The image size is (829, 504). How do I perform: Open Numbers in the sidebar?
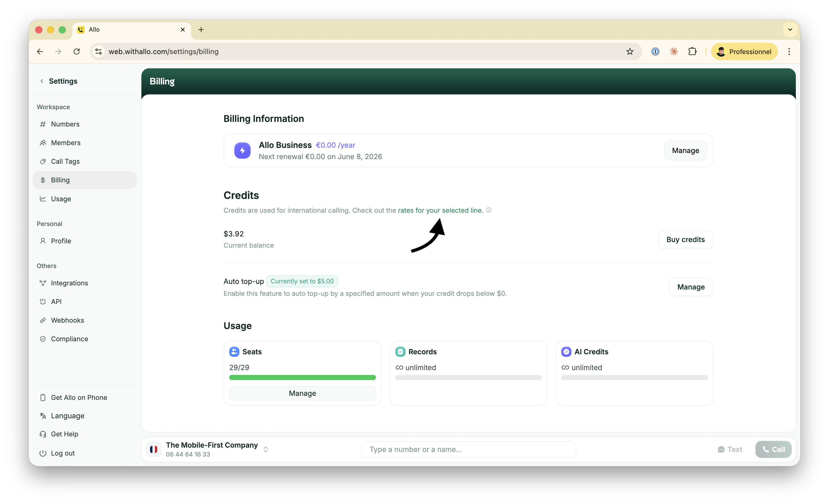click(84, 124)
